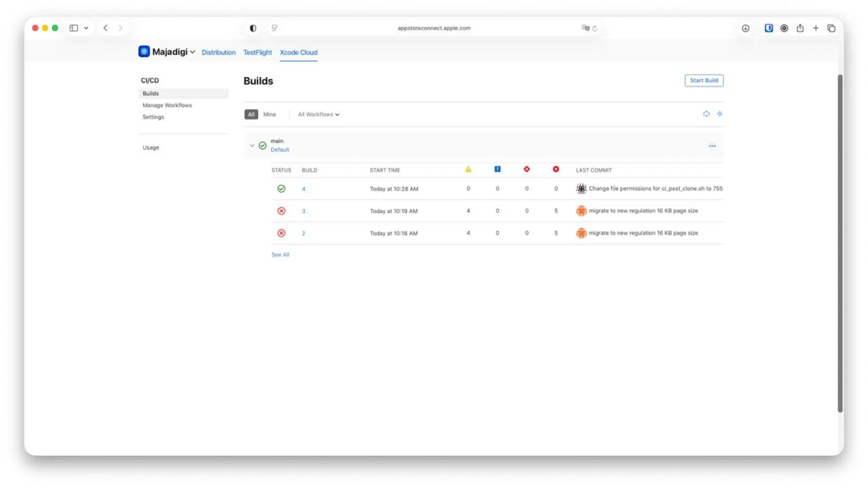Click the refresh builds icon
Screen dimensions: 868x488
tap(706, 114)
